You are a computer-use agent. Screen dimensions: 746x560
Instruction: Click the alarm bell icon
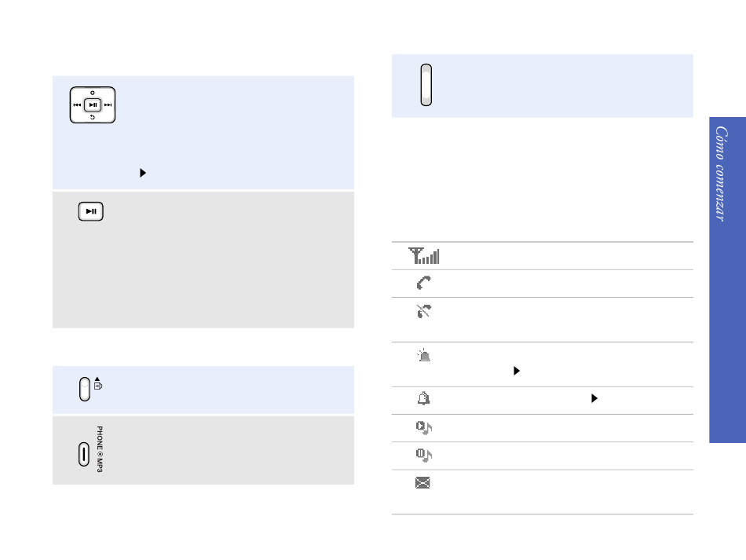[x=423, y=398]
